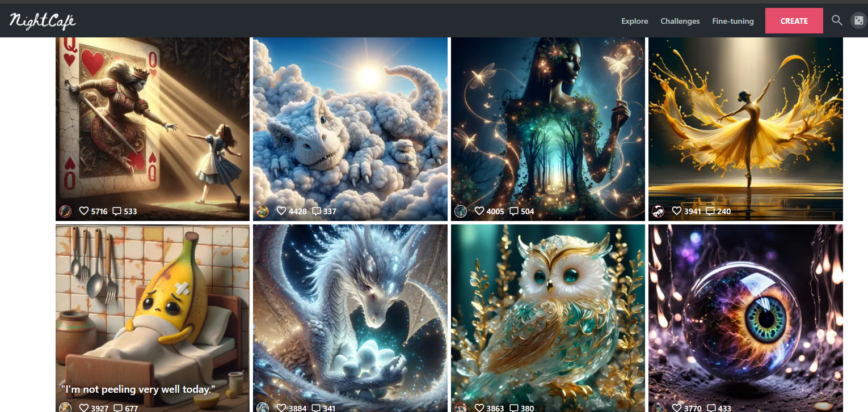Click the 3941 likes count
The height and width of the screenshot is (412, 868).
click(692, 211)
